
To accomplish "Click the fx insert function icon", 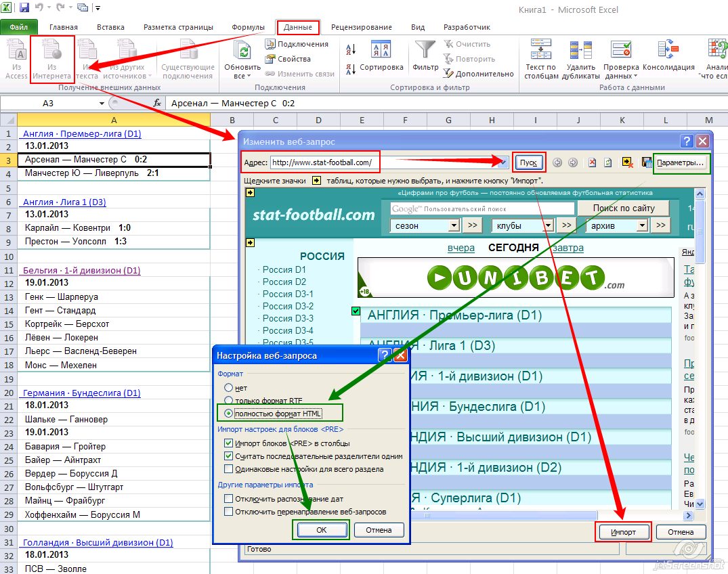I will [157, 103].
